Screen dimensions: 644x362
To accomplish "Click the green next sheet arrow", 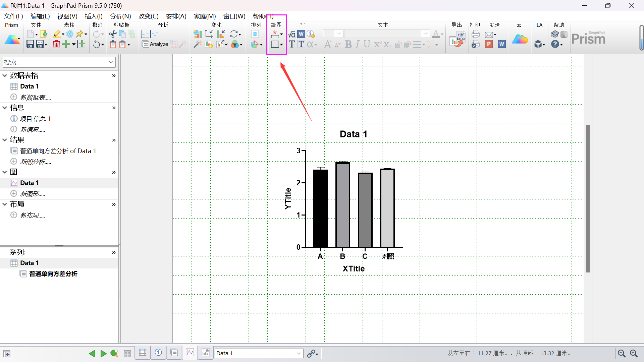I will pyautogui.click(x=103, y=353).
